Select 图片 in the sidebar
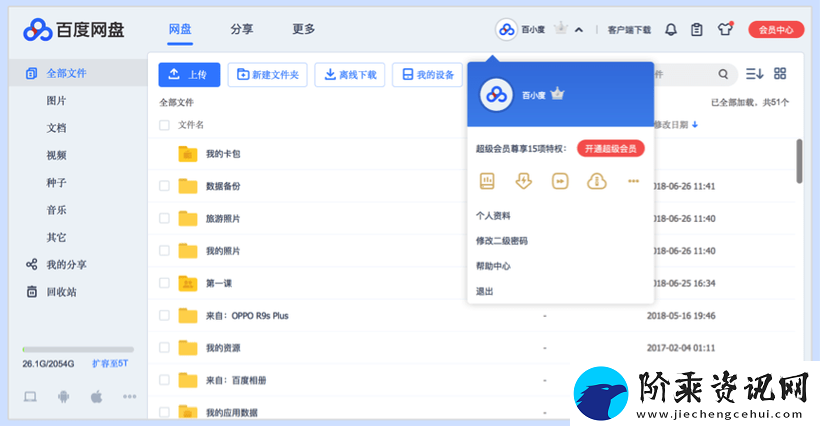 (56, 100)
